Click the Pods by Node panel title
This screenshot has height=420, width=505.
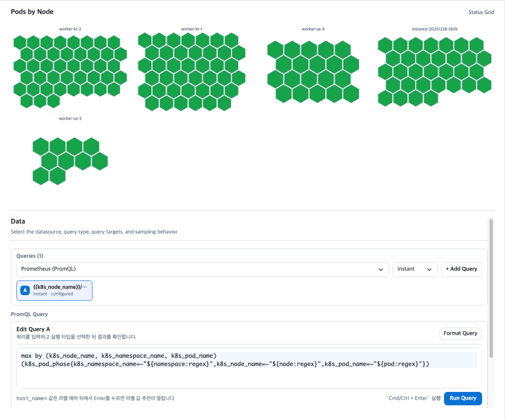tap(32, 12)
